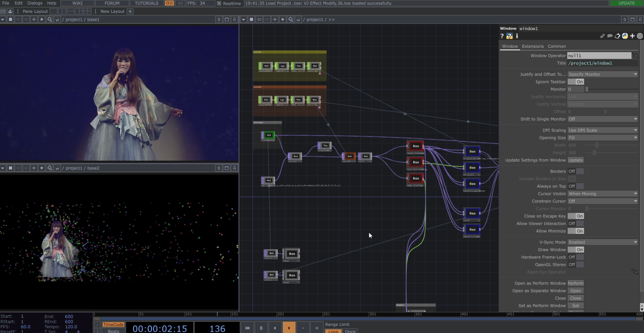Click the Python language icon in parameter header
This screenshot has width=644, height=333.
click(625, 36)
